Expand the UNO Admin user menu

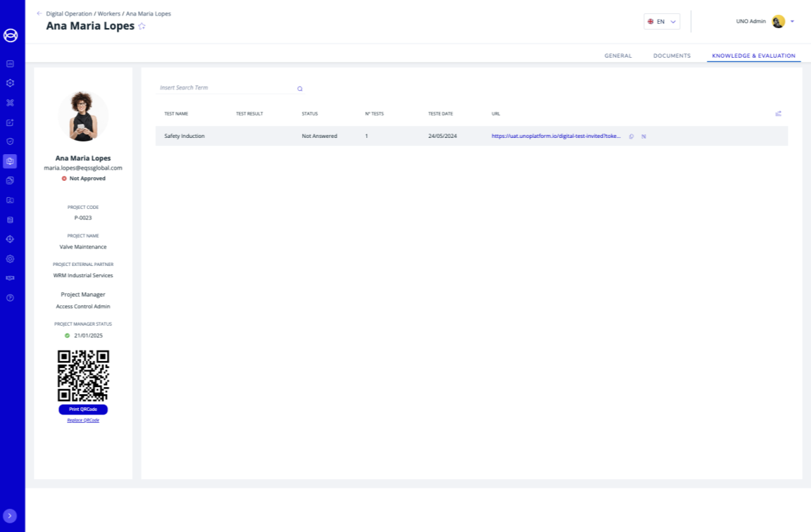tap(792, 21)
